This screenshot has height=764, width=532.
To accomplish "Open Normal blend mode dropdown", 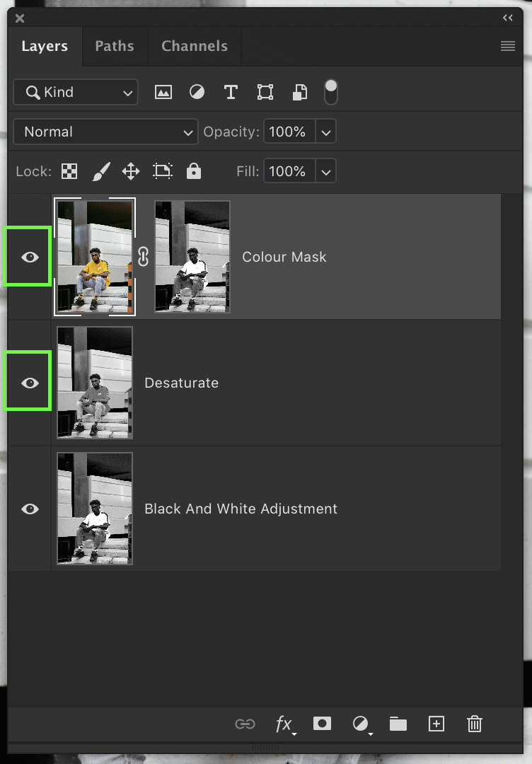I will point(105,132).
